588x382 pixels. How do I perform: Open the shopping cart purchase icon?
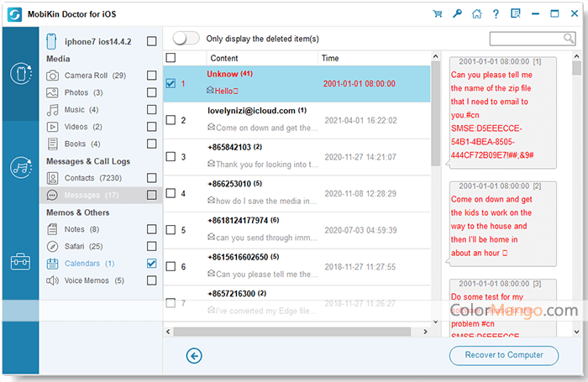[x=438, y=13]
